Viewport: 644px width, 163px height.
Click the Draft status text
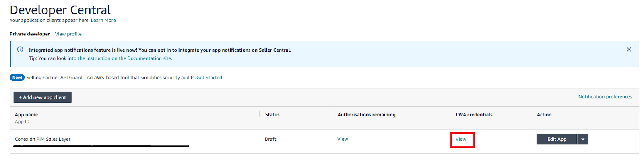point(270,139)
